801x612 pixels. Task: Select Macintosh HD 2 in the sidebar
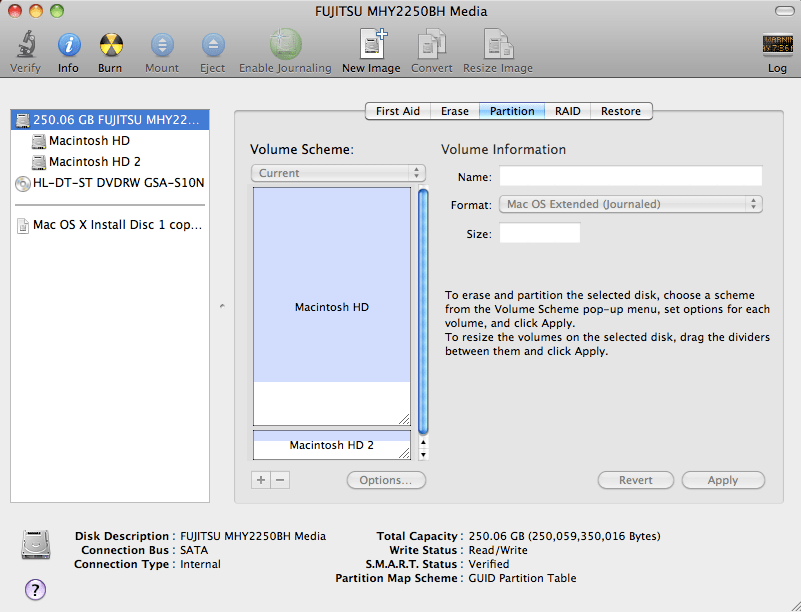[95, 161]
